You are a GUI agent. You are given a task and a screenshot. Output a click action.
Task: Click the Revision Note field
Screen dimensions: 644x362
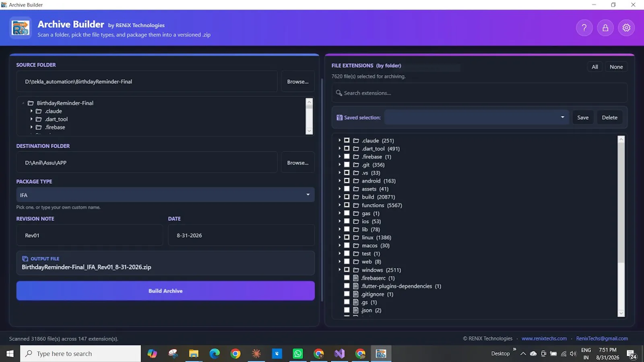(x=89, y=235)
